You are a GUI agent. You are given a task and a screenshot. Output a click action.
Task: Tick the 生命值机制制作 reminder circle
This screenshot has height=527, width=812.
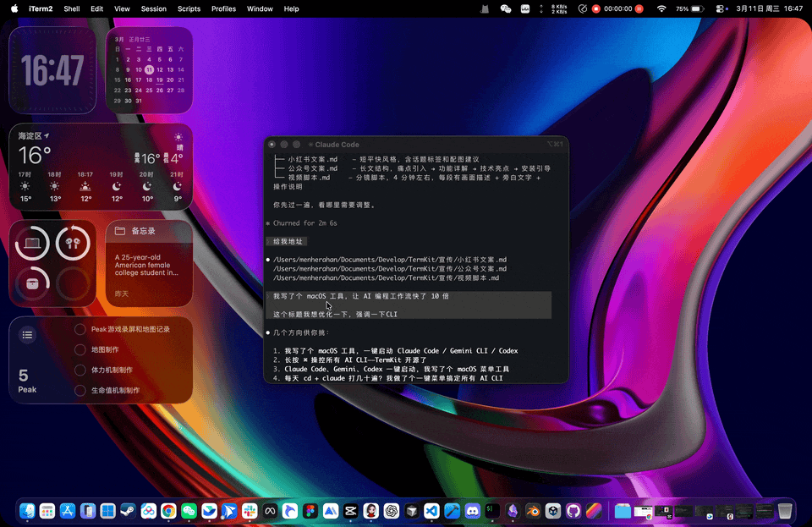[80, 390]
